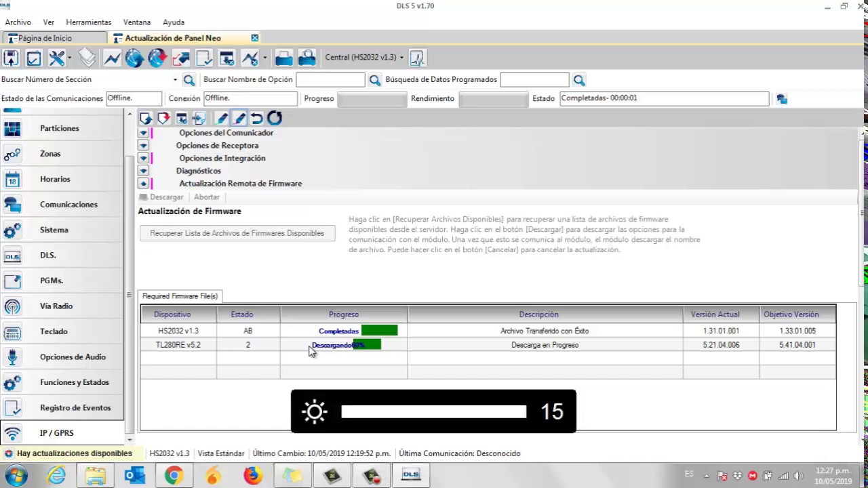Screen dimensions: 868x488
Task: Expand Opciones de Receptora section
Action: (x=143, y=146)
